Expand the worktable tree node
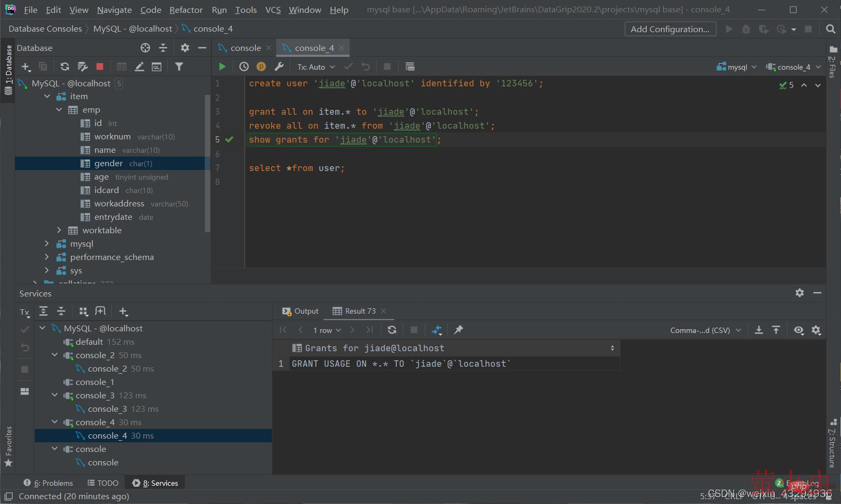The image size is (841, 504). [59, 230]
